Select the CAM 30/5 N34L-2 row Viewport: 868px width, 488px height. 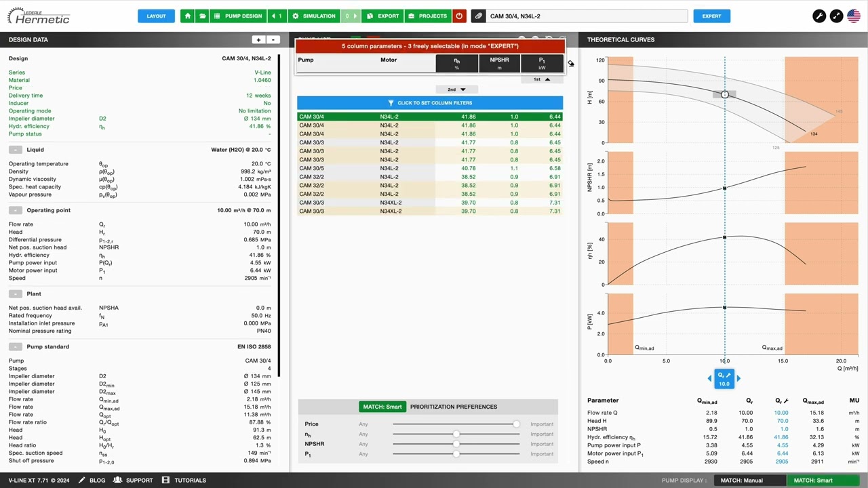coord(430,168)
